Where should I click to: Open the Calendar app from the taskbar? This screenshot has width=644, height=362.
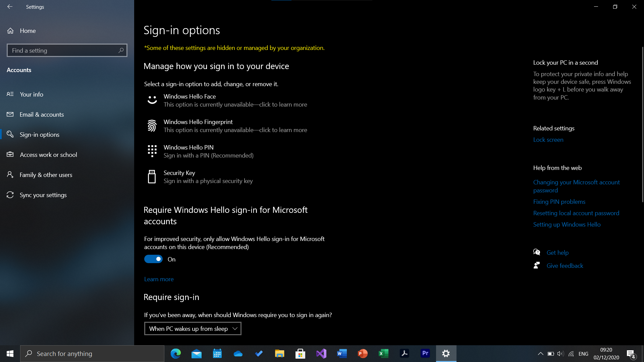217,354
